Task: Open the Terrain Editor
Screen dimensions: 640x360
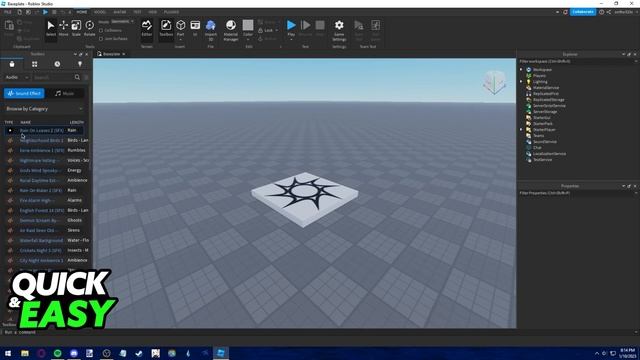Action: pos(147,29)
